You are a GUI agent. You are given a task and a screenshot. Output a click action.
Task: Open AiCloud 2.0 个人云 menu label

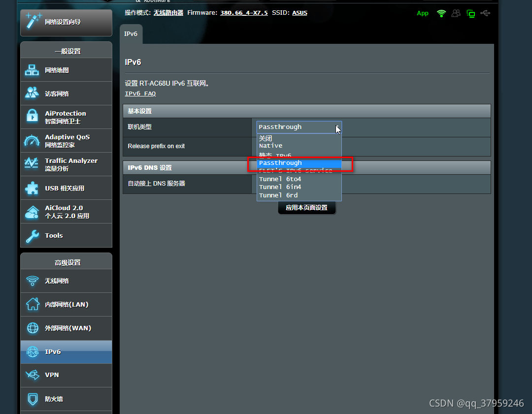(67, 212)
